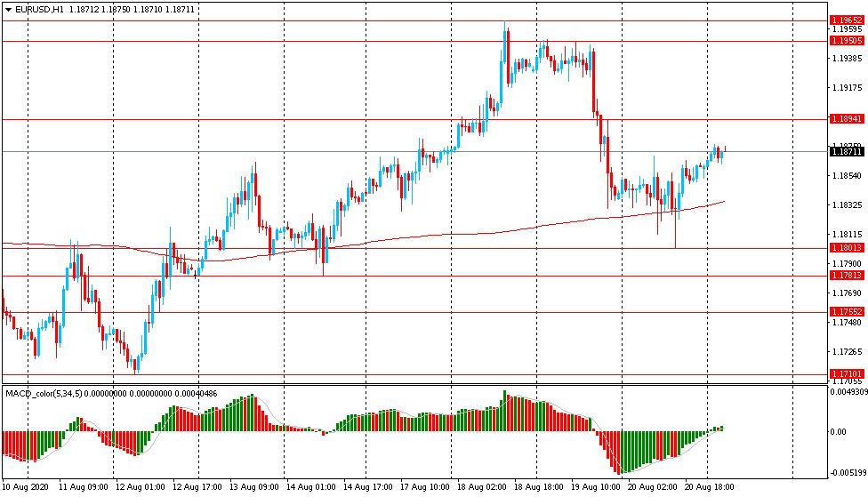Select the 1.19385 price scale value

click(x=848, y=59)
